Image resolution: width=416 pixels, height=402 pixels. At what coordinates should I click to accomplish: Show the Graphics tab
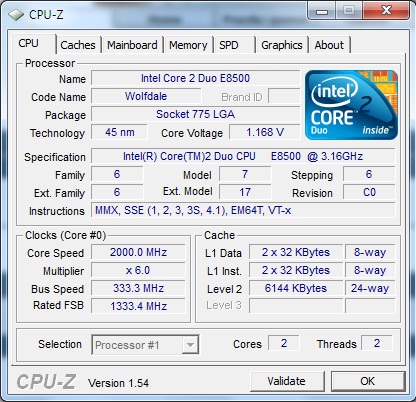282,45
